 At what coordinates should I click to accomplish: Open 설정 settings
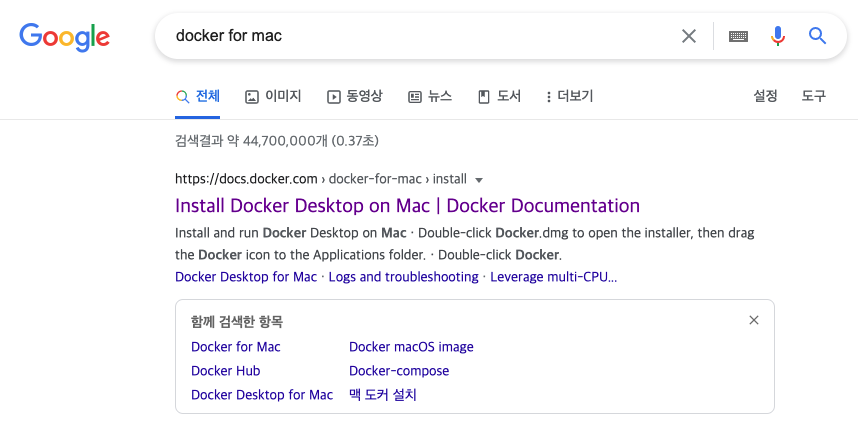(x=765, y=96)
